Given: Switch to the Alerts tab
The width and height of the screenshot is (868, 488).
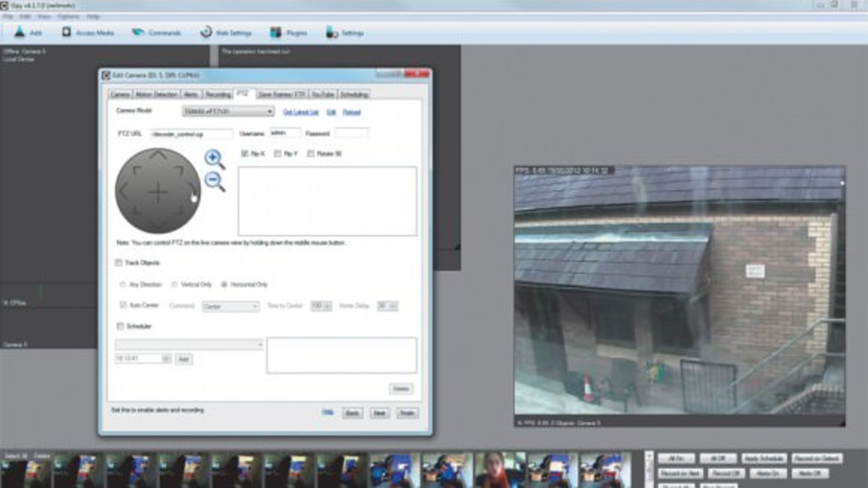Looking at the screenshot, I should 191,94.
